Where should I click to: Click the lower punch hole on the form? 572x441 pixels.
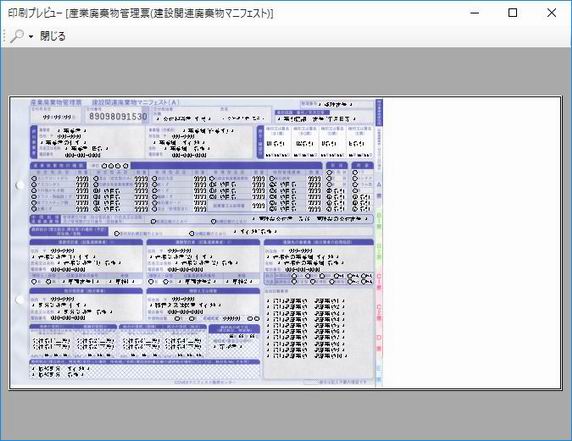(20, 300)
